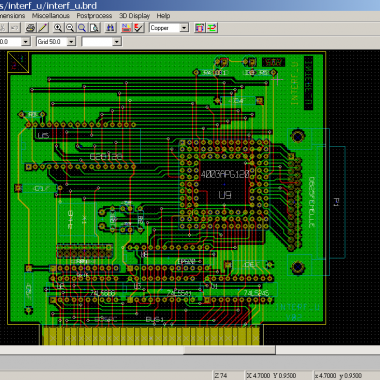Open the Help menu
The height and width of the screenshot is (380, 380).
163,16
